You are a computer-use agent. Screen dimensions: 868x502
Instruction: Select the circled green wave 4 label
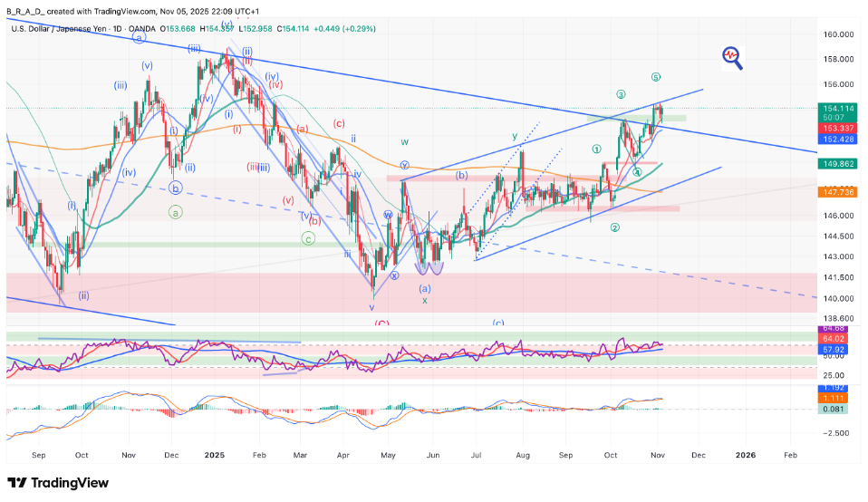coord(637,172)
